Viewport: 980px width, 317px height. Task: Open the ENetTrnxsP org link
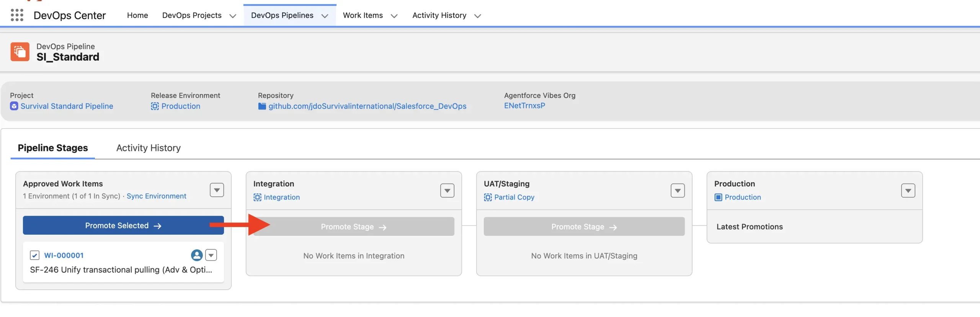point(524,106)
